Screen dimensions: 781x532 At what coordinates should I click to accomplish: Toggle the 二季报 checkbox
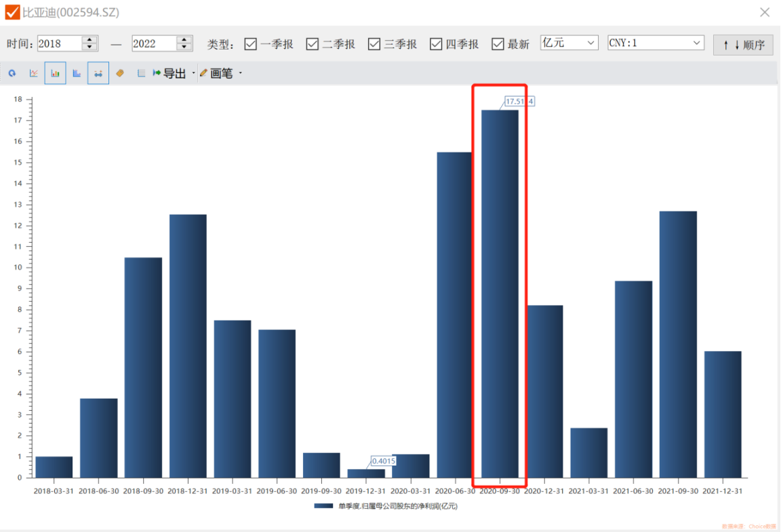(x=313, y=44)
